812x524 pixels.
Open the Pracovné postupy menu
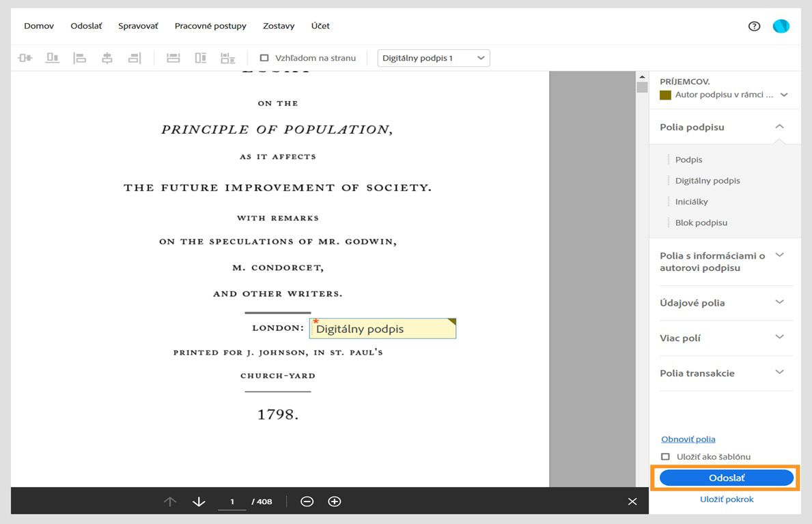pos(210,26)
